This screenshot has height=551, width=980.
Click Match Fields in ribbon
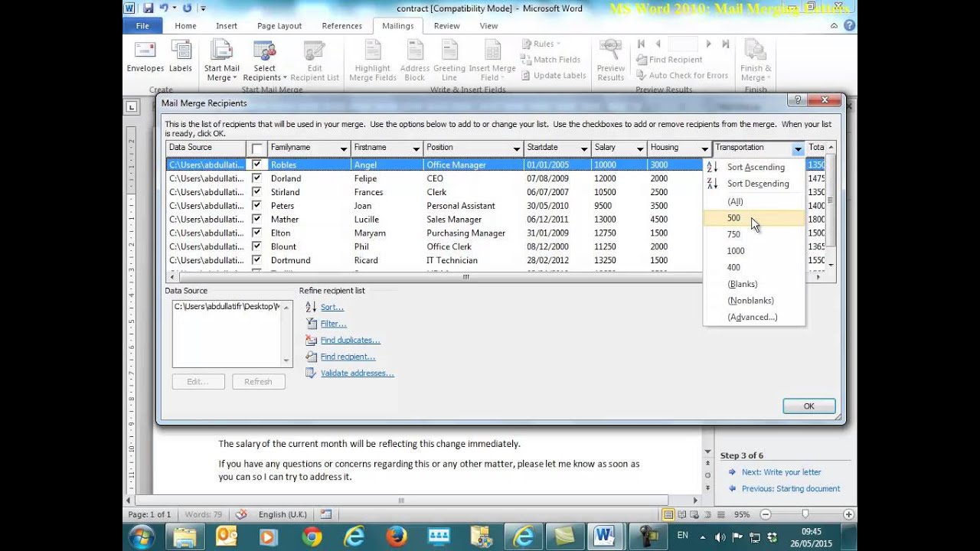(x=550, y=60)
